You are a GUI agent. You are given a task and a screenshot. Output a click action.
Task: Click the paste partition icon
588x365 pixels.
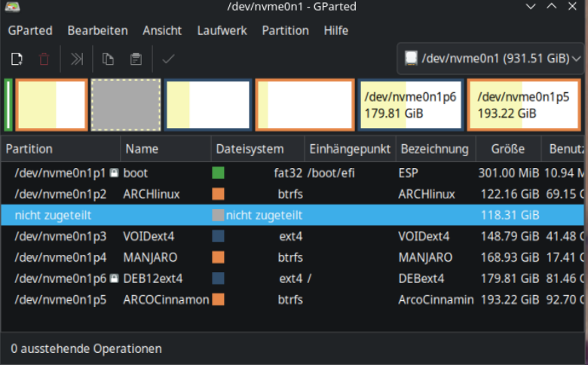(136, 59)
